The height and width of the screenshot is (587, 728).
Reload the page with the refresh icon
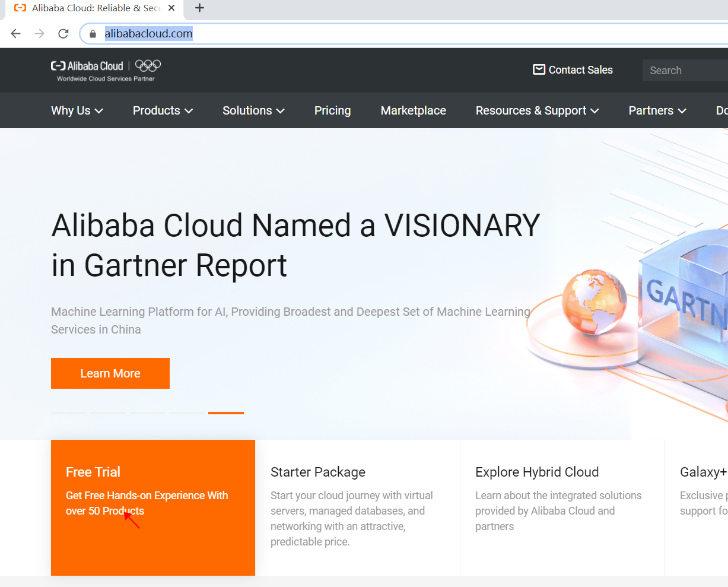[63, 34]
